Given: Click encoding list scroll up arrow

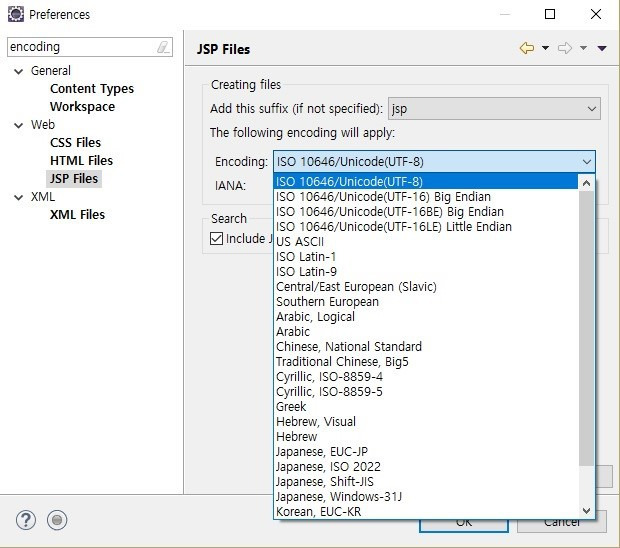Looking at the screenshot, I should 586,183.
